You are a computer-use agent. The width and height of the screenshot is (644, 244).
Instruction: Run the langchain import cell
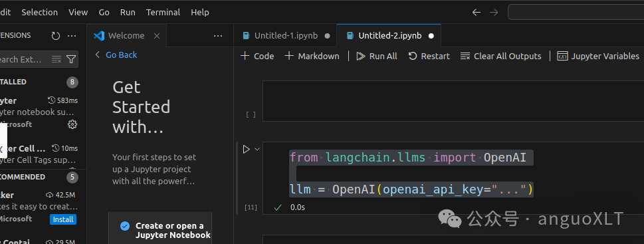246,149
